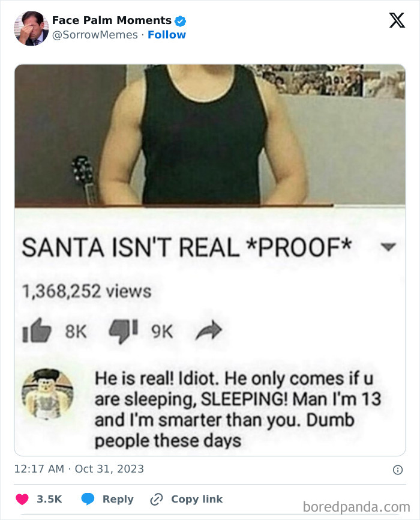Click the YouTube thumbs up icon
The image size is (420, 520).
tap(37, 330)
